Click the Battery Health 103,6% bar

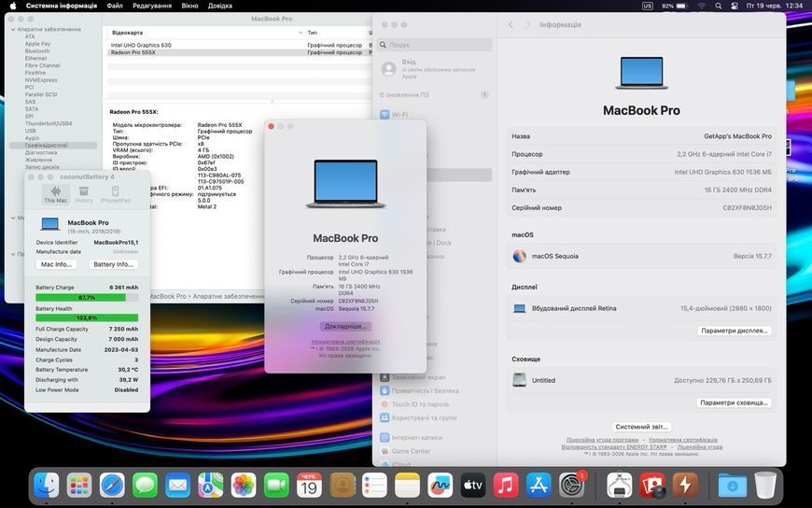(x=87, y=317)
